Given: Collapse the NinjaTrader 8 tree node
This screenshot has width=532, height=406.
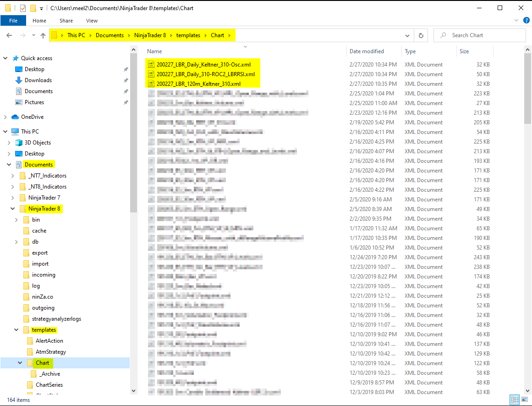Looking at the screenshot, I should (x=12, y=209).
